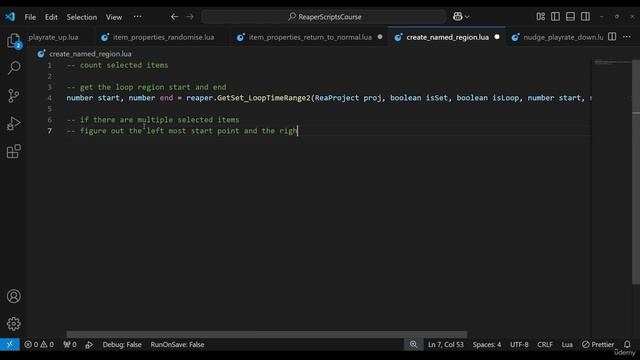Click line number 7 in the gutter

[x=49, y=131]
